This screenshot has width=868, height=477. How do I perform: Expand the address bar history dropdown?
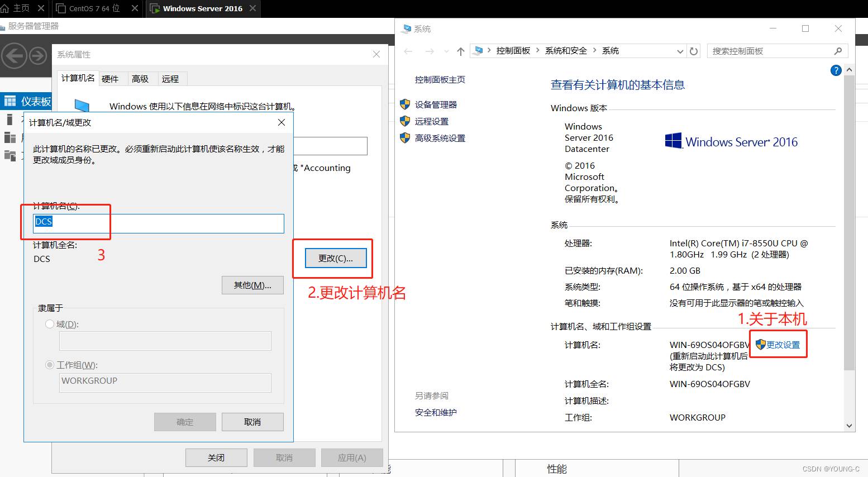680,51
